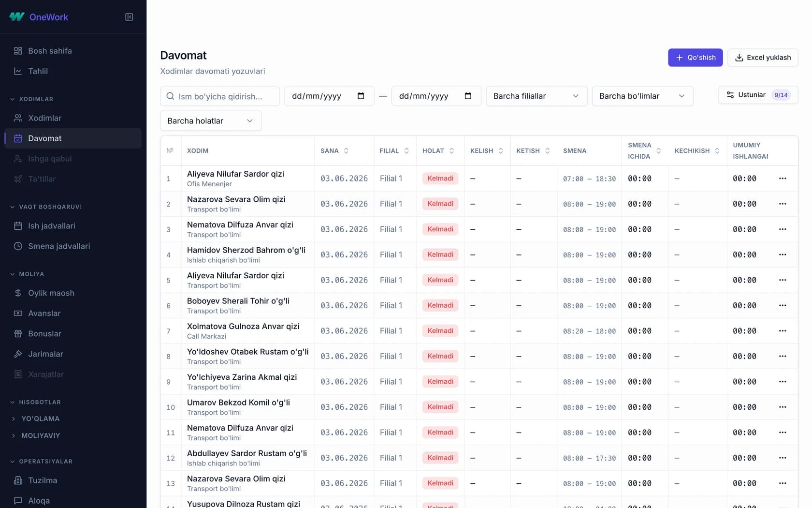
Task: Open row actions for Xolmatova Gulnoza Anvar qizi
Action: (x=783, y=331)
